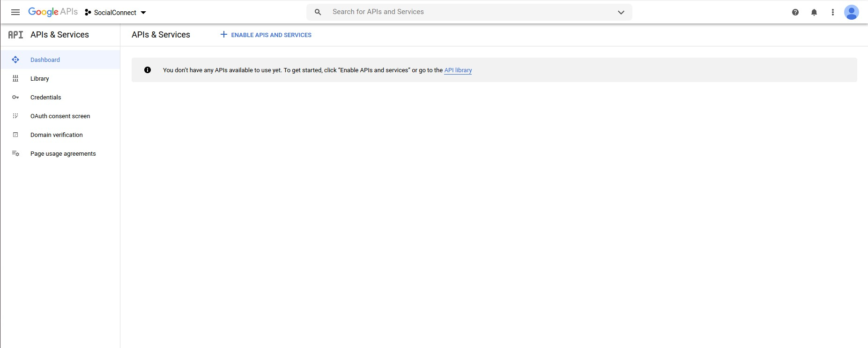Image resolution: width=868 pixels, height=348 pixels.
Task: Expand the SocialConnect project selector
Action: (116, 13)
